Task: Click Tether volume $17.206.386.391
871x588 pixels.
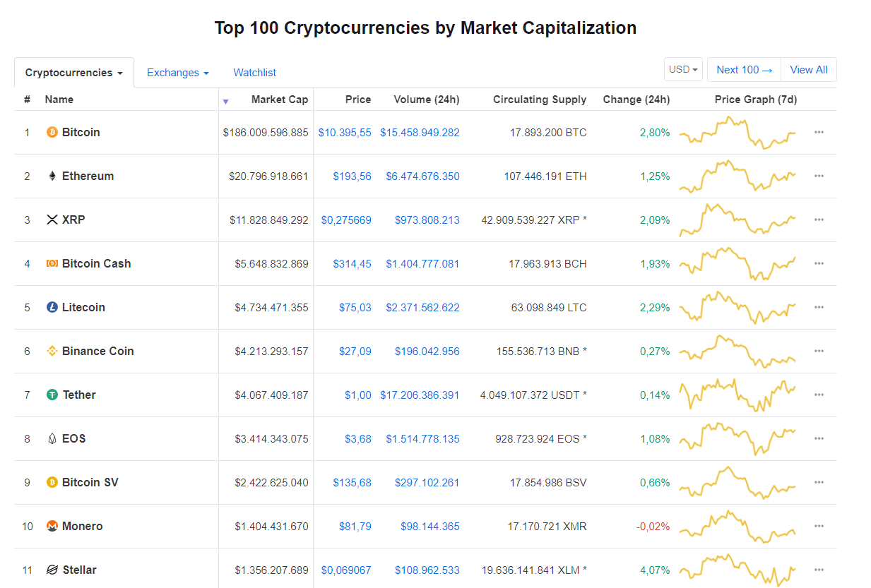Action: pyautogui.click(x=420, y=395)
